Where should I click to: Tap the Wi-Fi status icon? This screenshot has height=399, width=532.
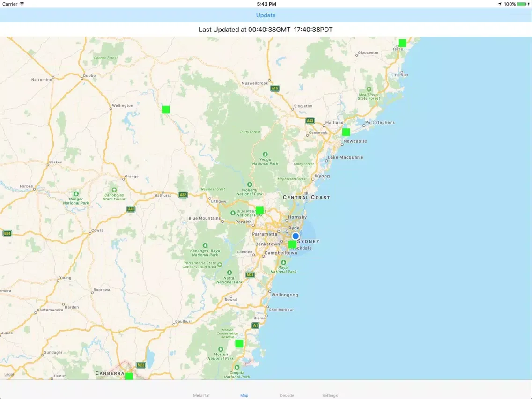tap(22, 4)
